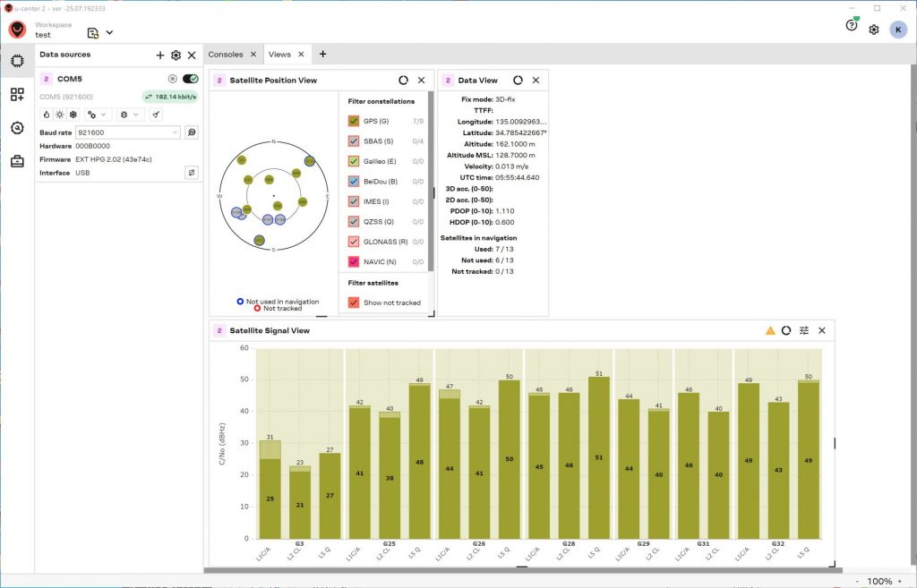This screenshot has height=588, width=917.
Task: Add a new data source with plus icon
Action: (160, 55)
